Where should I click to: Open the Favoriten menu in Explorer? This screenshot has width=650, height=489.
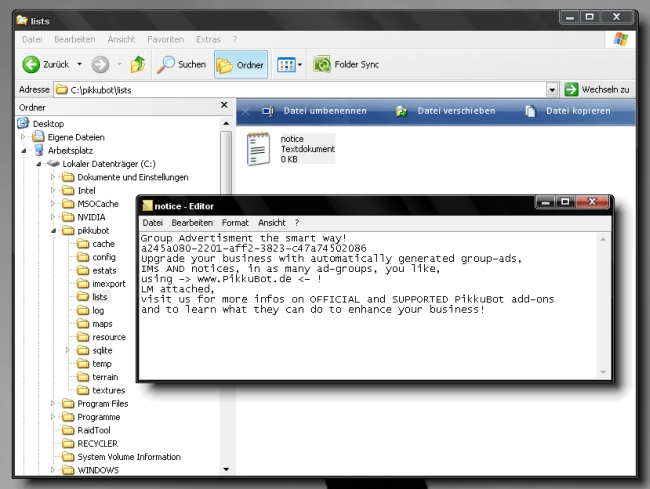pos(165,39)
